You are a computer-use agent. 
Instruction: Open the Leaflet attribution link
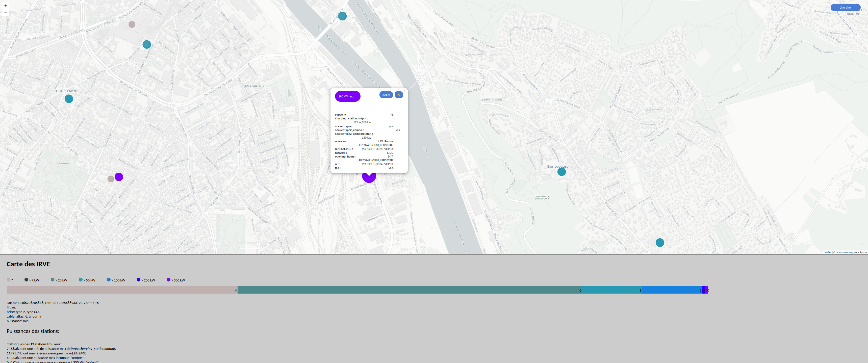(827, 252)
